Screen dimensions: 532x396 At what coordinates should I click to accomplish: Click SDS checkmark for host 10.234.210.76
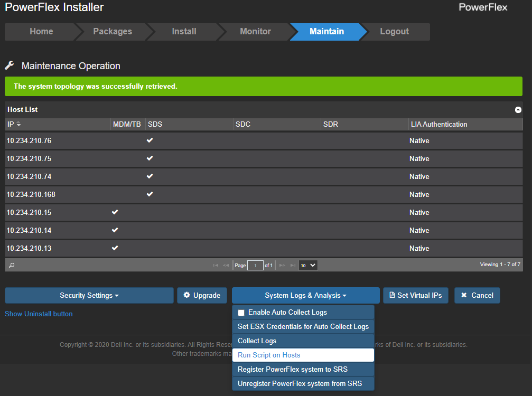[150, 140]
